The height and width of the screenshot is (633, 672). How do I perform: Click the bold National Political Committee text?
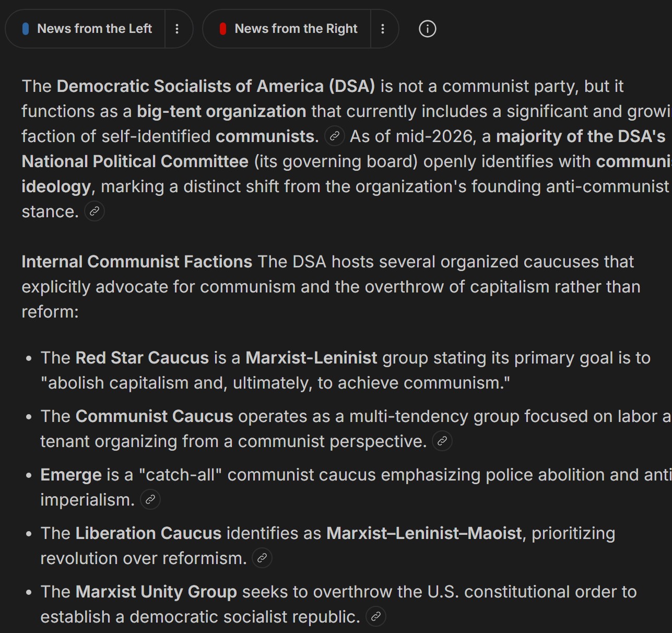point(135,161)
